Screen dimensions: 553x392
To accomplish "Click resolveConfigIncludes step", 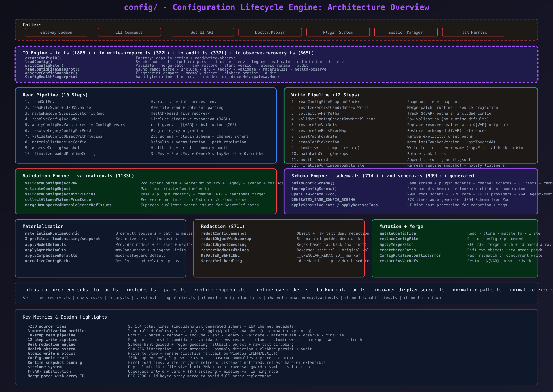I will [52, 119].
